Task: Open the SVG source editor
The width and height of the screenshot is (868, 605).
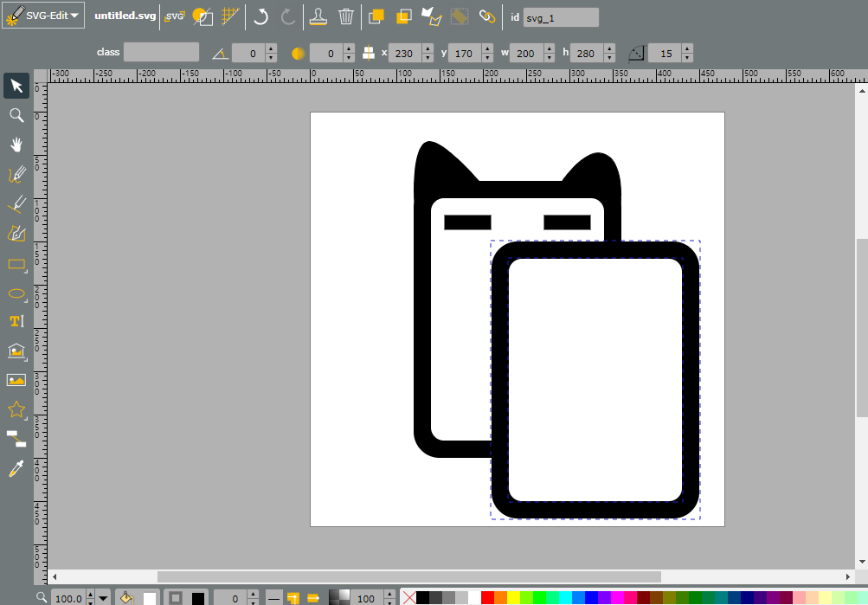Action: click(175, 16)
